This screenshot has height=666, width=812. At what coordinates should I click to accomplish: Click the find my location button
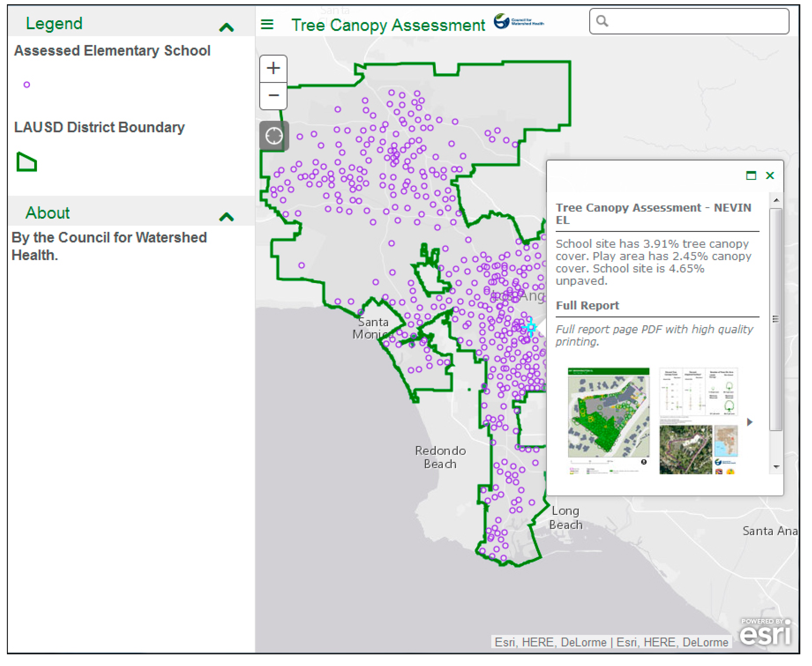274,136
